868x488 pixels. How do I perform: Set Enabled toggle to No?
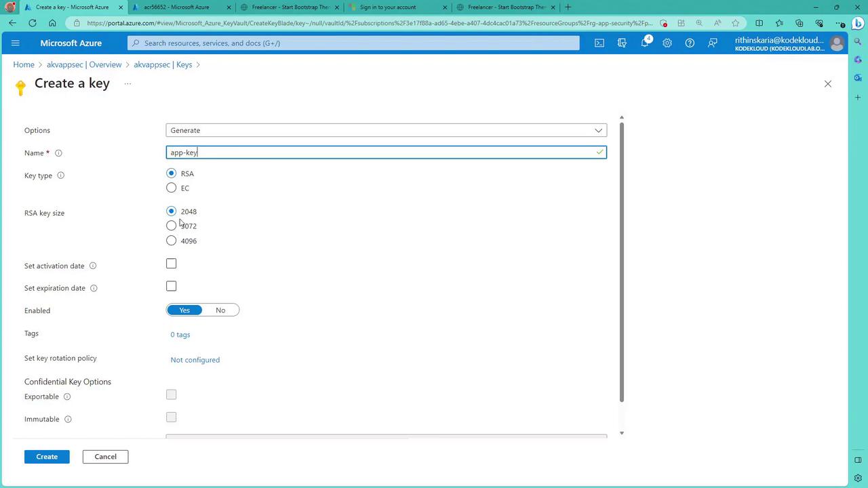pos(220,310)
